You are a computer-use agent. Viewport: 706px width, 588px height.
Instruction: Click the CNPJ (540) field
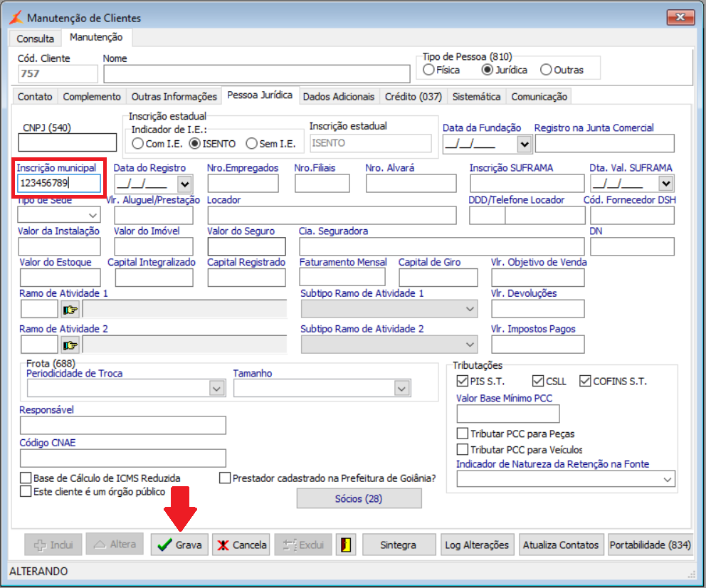point(68,142)
